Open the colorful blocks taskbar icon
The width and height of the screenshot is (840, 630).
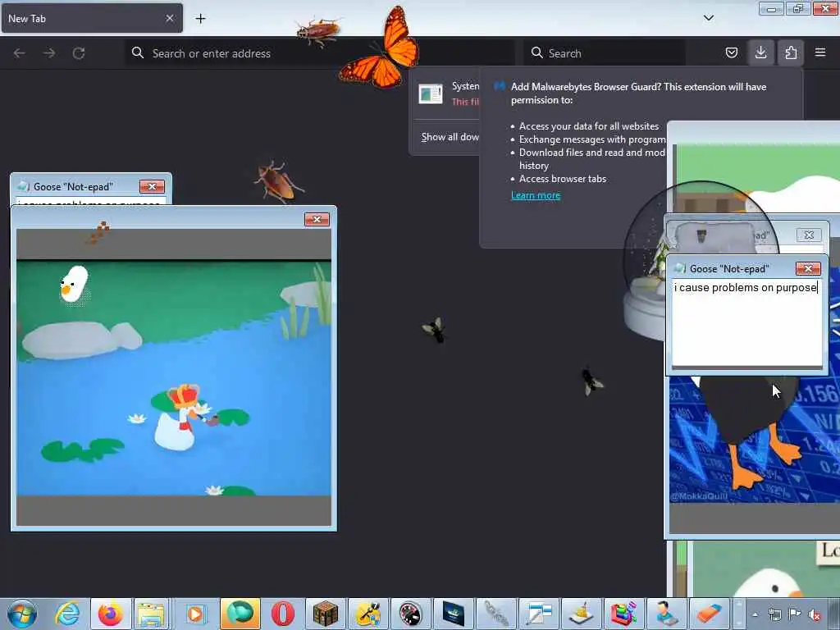(623, 614)
